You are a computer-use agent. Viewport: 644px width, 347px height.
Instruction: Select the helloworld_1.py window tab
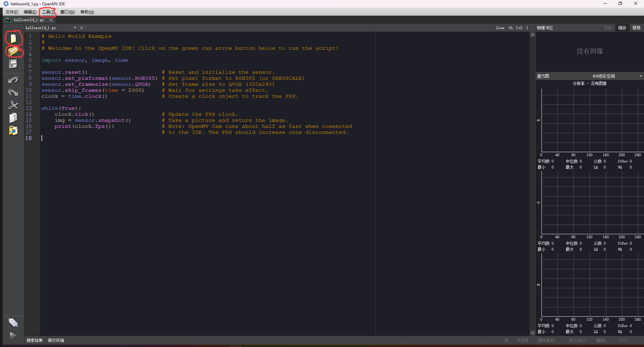[x=29, y=20]
